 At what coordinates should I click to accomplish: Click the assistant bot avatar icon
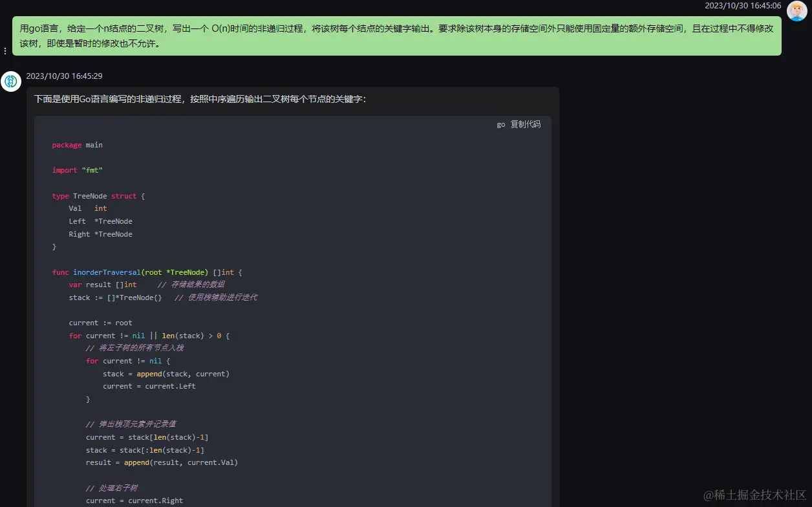(x=11, y=81)
